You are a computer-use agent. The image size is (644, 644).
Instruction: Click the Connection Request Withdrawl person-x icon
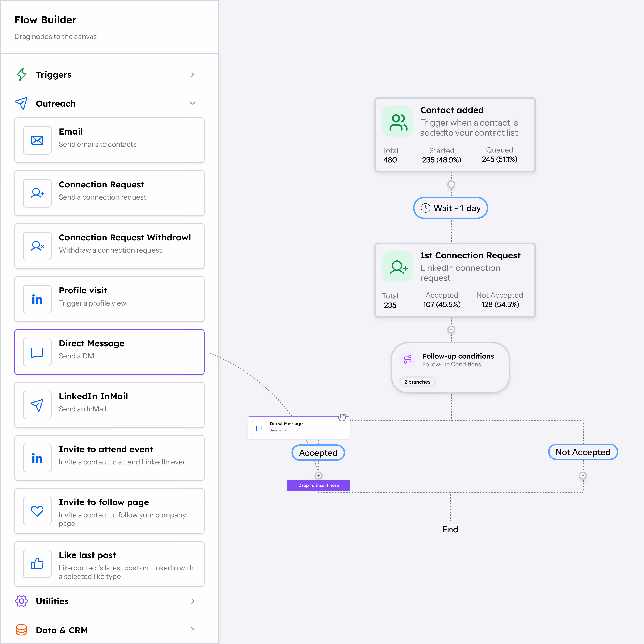(x=37, y=246)
